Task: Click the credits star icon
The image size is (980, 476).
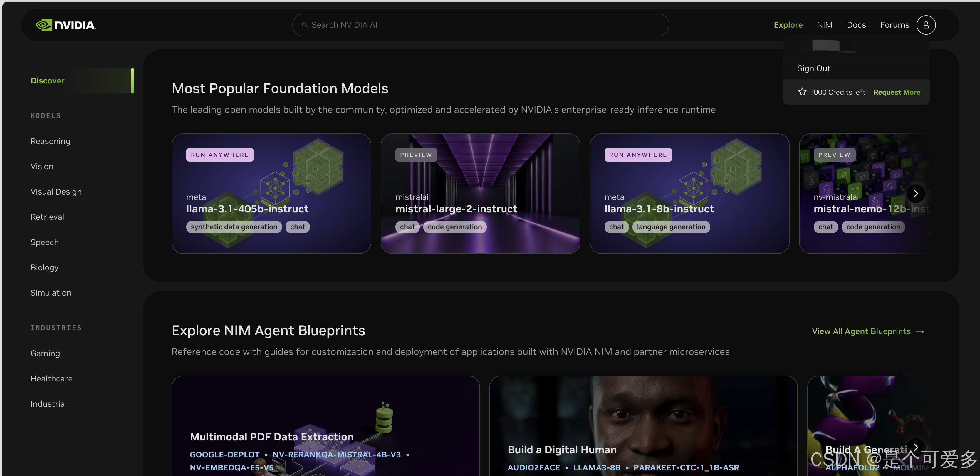Action: (x=802, y=92)
